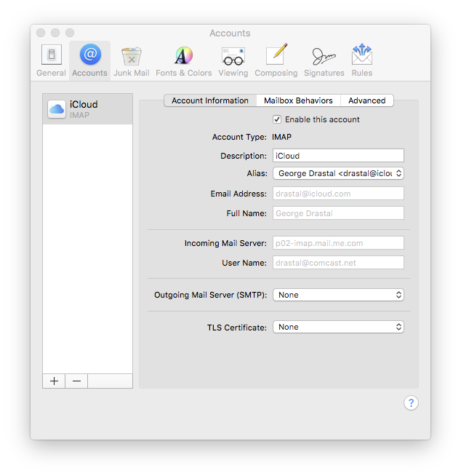Select the Accounts preferences icon
The height and width of the screenshot is (476, 461).
pyautogui.click(x=89, y=60)
